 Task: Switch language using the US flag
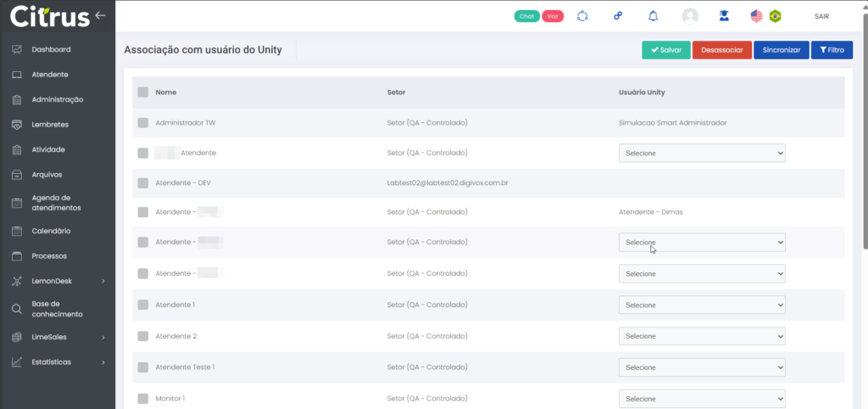point(757,16)
